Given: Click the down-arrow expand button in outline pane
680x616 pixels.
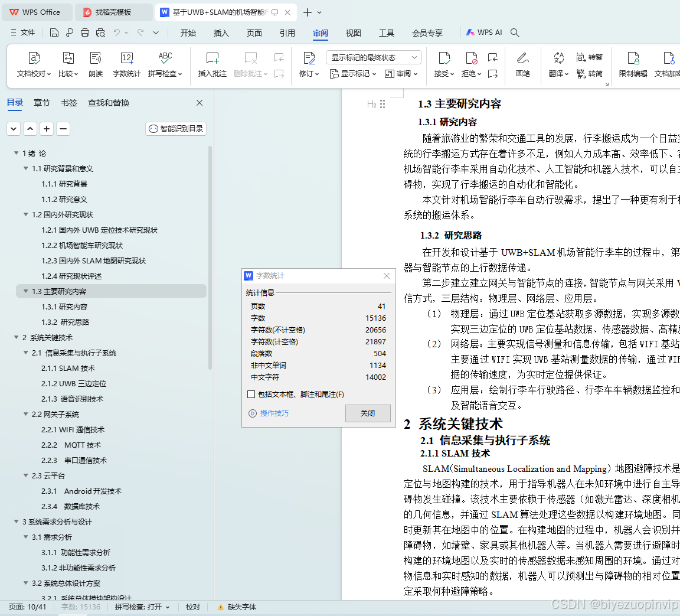Looking at the screenshot, I should coord(14,129).
